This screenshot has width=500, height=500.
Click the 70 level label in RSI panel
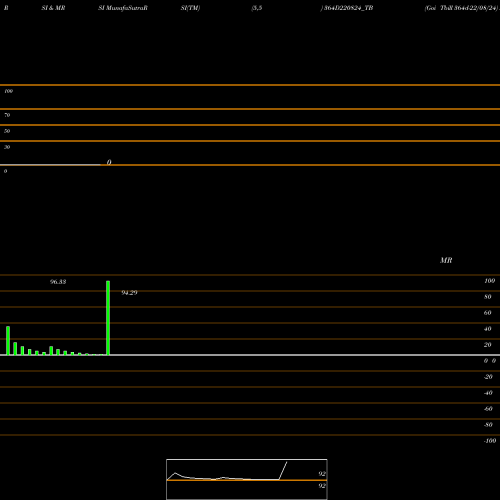7,115
